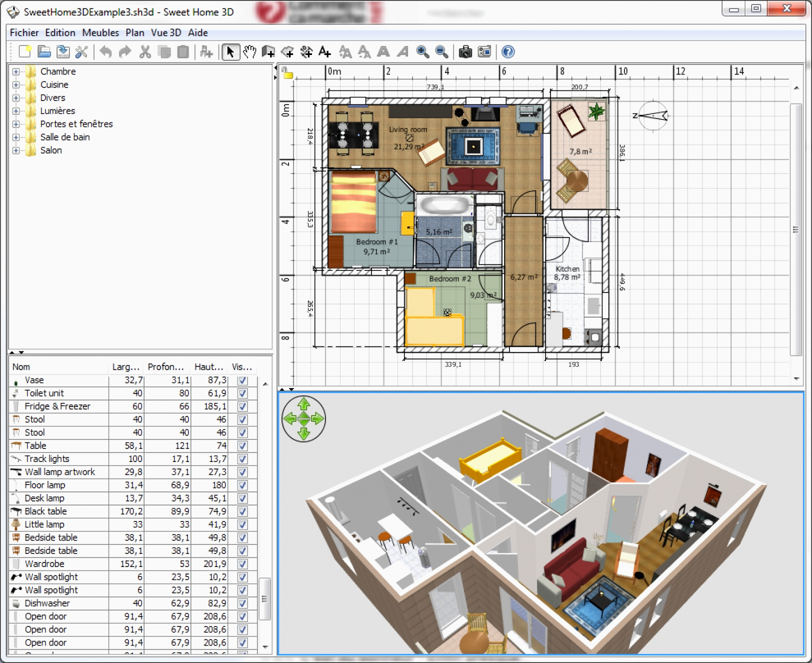Viewport: 812px width, 663px height.
Task: Click the plan's vertical scrollbar thumb
Action: pyautogui.click(x=795, y=229)
